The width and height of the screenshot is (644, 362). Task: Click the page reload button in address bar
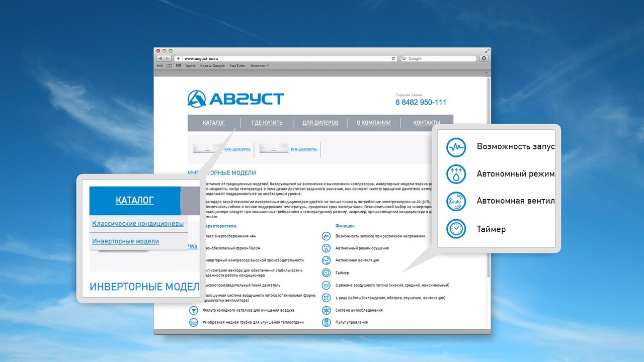coord(393,58)
